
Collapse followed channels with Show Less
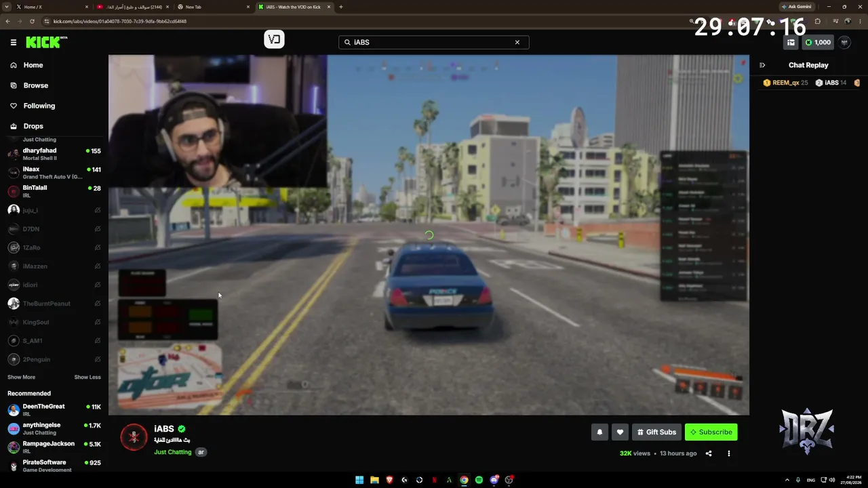[87, 377]
